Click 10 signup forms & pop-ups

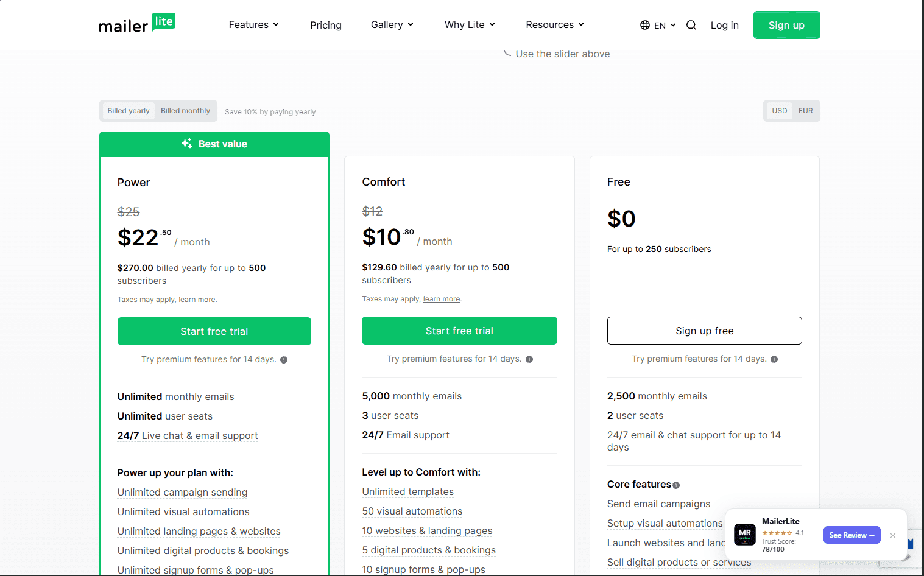424,569
